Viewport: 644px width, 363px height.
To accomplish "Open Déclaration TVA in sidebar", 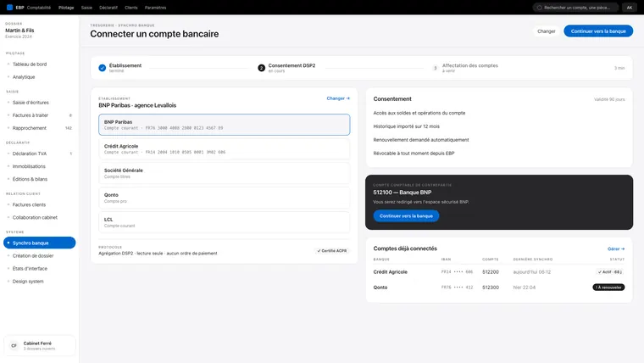I will (x=40, y=154).
